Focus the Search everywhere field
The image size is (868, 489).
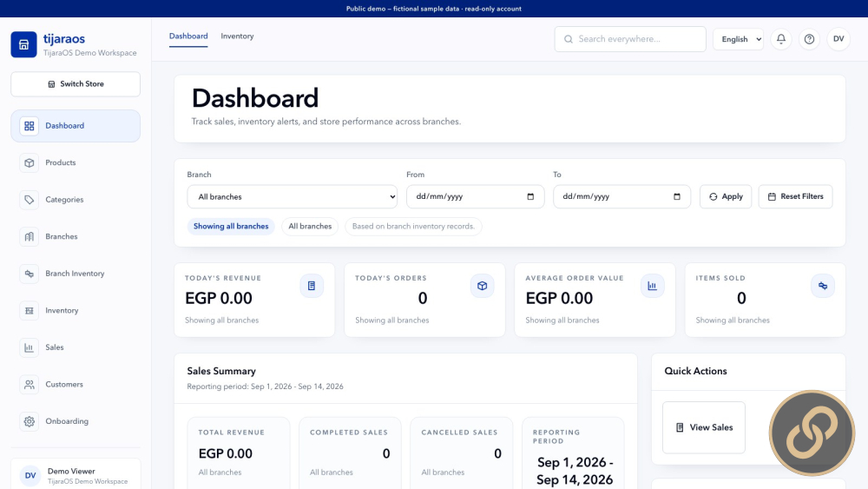[630, 39]
